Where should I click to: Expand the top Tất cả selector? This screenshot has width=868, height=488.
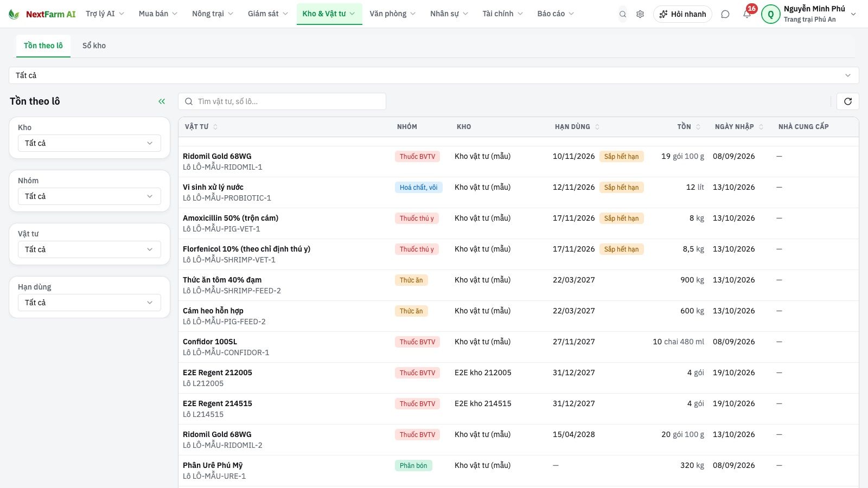coord(434,75)
